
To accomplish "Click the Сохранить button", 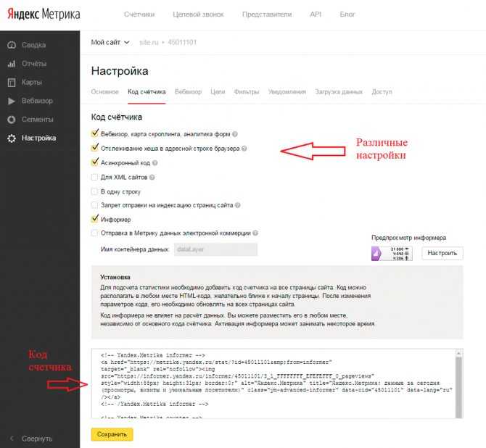I will coord(112,434).
